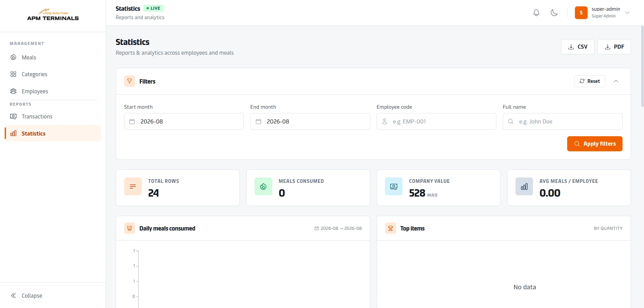This screenshot has width=644, height=308.
Task: Click the calendar icon in Start month
Action: coord(132,121)
